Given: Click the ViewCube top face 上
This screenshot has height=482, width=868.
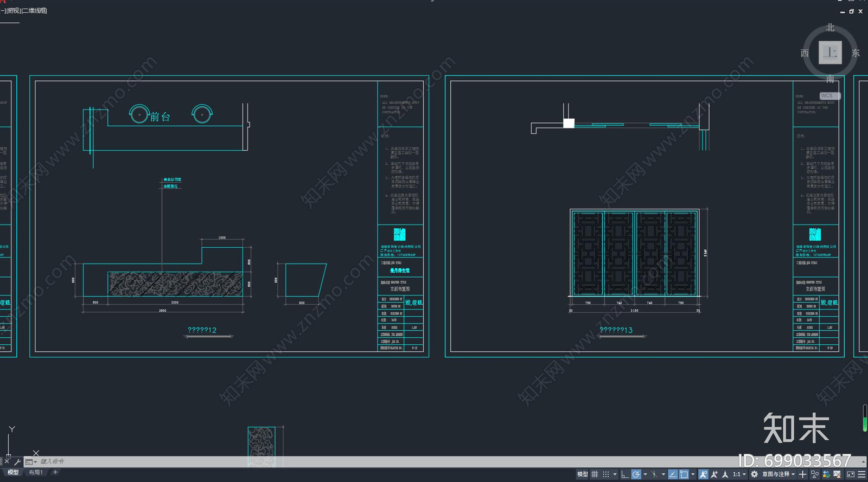Looking at the screenshot, I should 830,53.
